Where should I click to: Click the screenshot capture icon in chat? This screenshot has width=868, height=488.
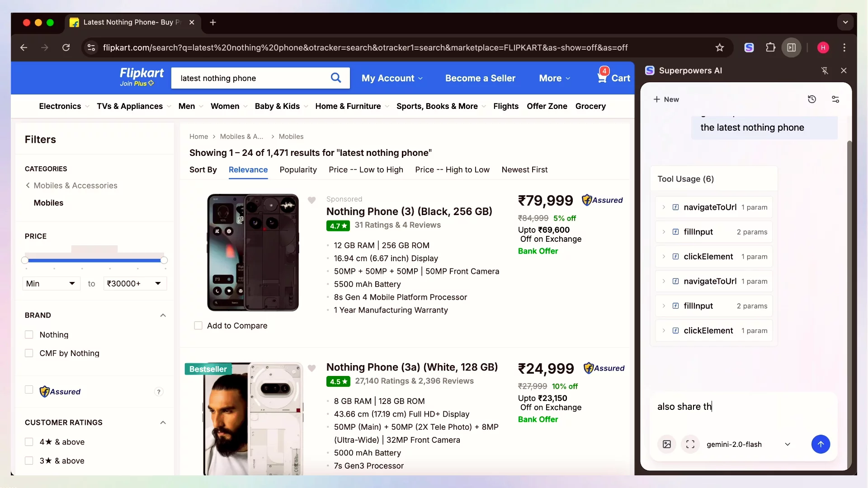click(x=690, y=444)
